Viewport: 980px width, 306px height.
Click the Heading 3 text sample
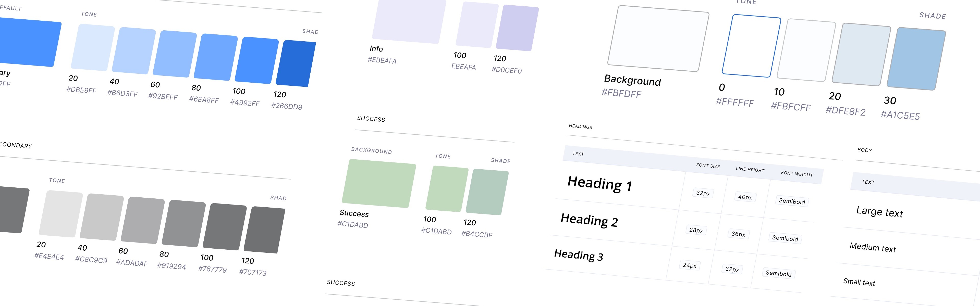(x=578, y=255)
